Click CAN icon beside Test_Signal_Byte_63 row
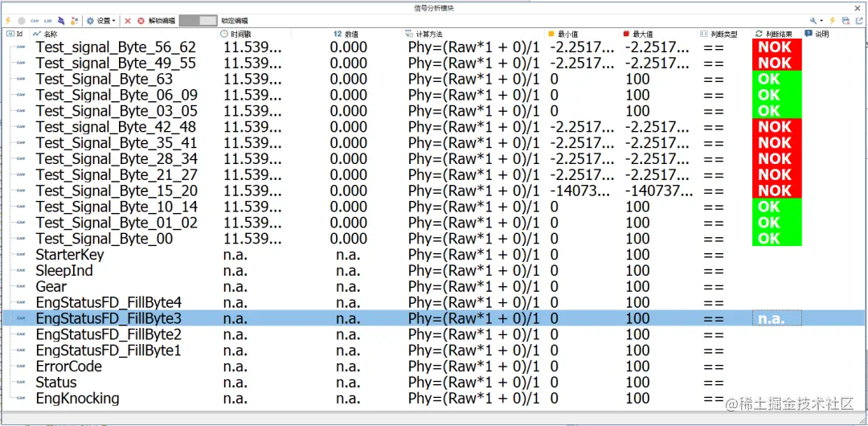Screen dimensions: 868x426 click(x=20, y=80)
